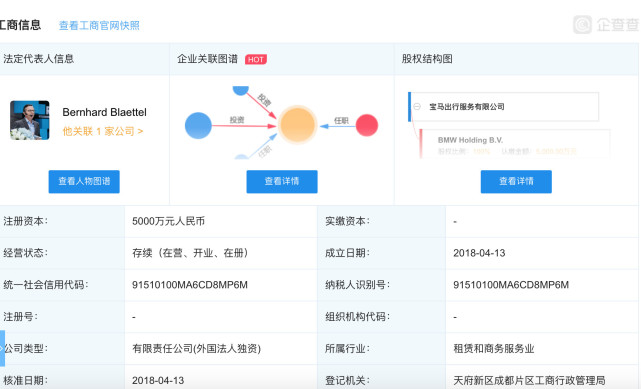Viewport: 641px width, 389px height.
Task: Click the large blue 投资 node on left
Action: pyautogui.click(x=198, y=125)
